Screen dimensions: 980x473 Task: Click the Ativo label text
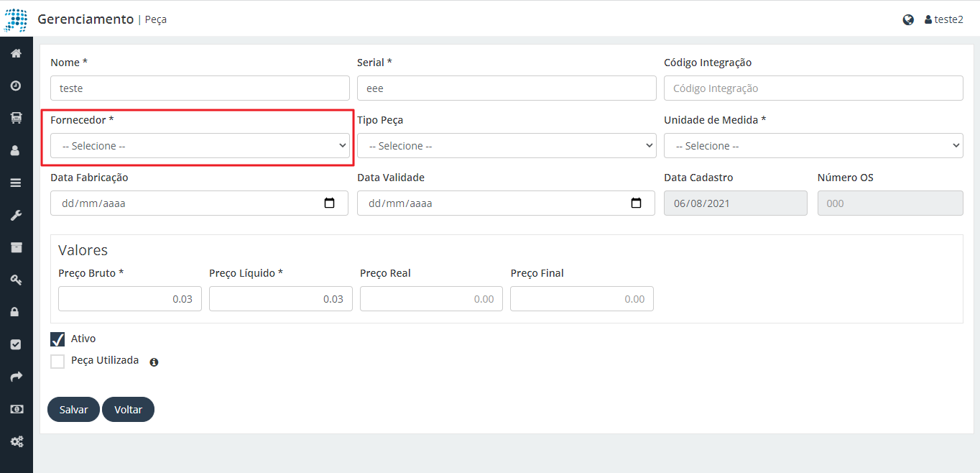click(83, 339)
